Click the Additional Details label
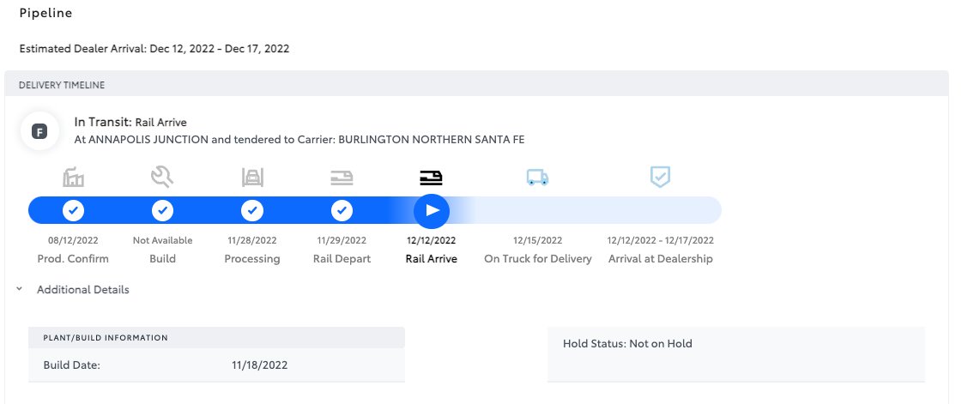The image size is (980, 404). click(x=83, y=290)
